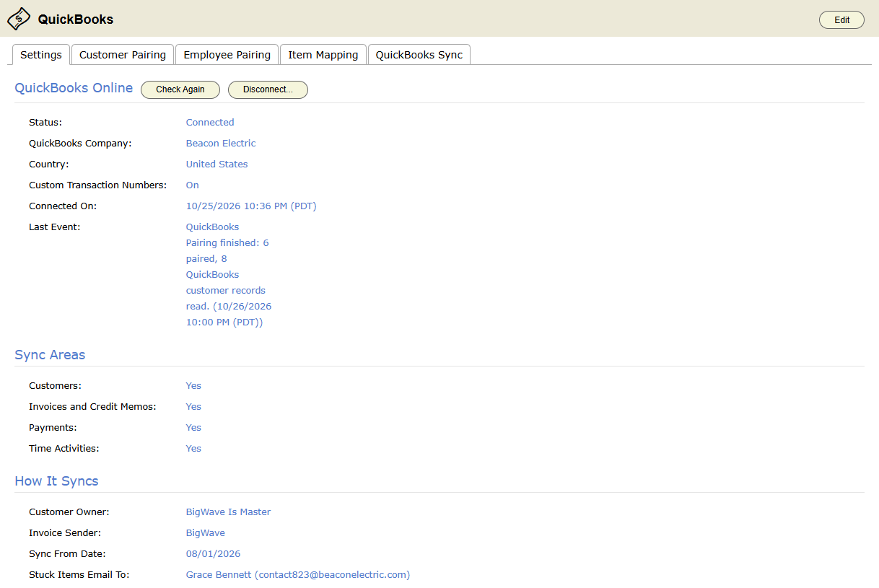Screen dimensions: 879x588
Task: Click Yes for Invoices and Credit Memos
Action: (193, 407)
